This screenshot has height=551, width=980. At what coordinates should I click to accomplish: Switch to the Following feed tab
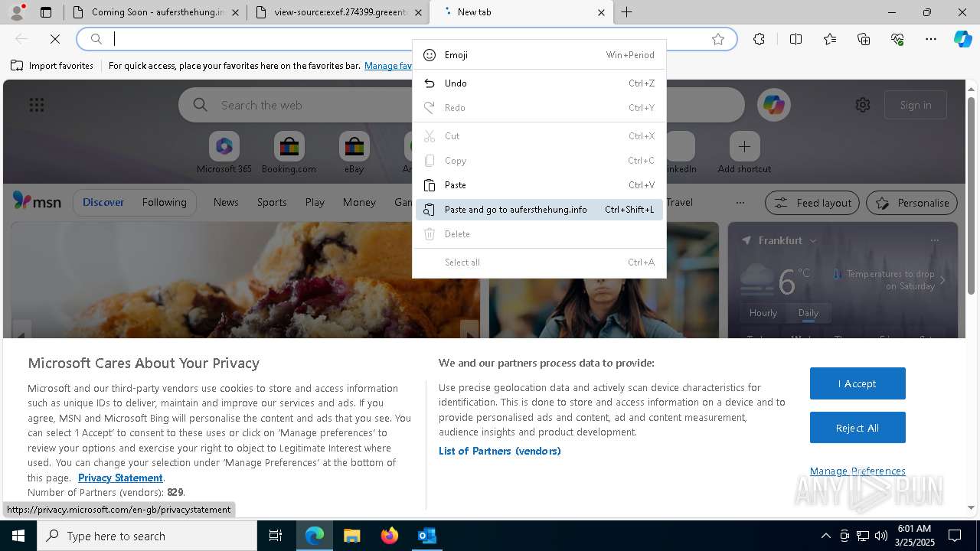click(164, 202)
